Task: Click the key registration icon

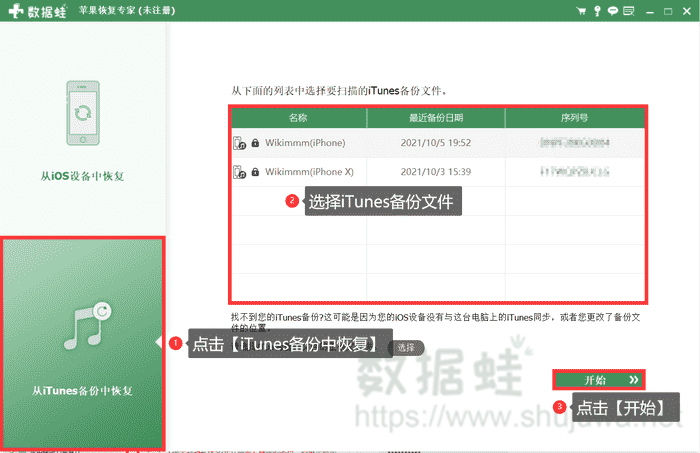Action: (597, 11)
